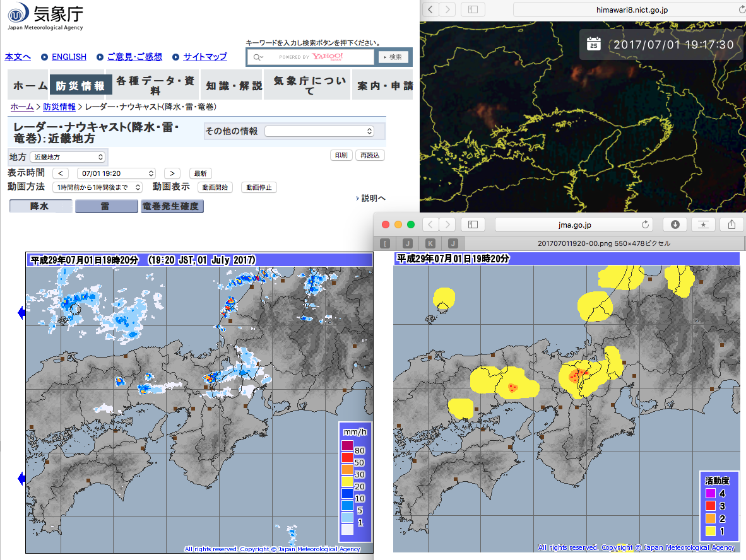
Task: Click the calendar icon on the Himawari satellite view
Action: pyautogui.click(x=593, y=44)
